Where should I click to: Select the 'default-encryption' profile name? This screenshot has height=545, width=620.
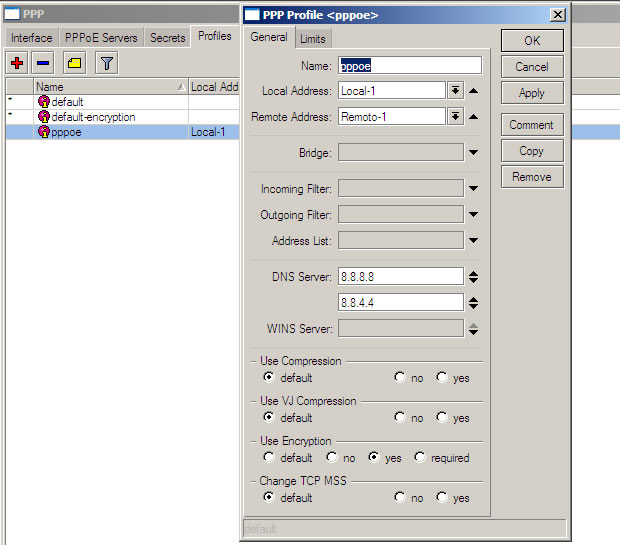[93, 117]
